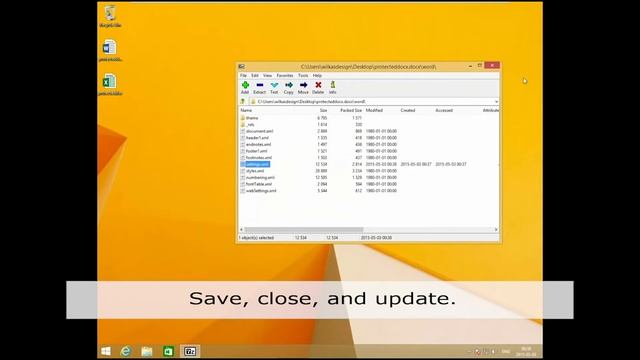Click the taskbar clock and date
This screenshot has width=640, height=360.
tap(526, 351)
